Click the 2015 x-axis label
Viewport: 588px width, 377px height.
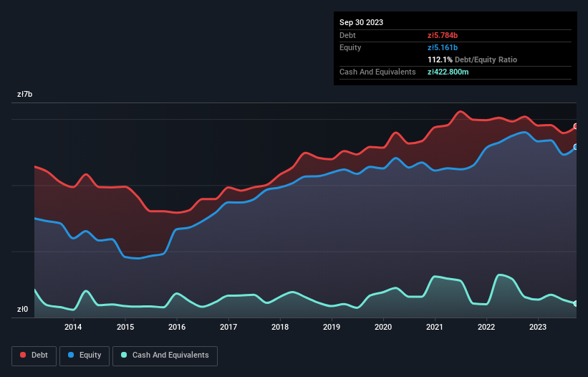[x=125, y=327]
